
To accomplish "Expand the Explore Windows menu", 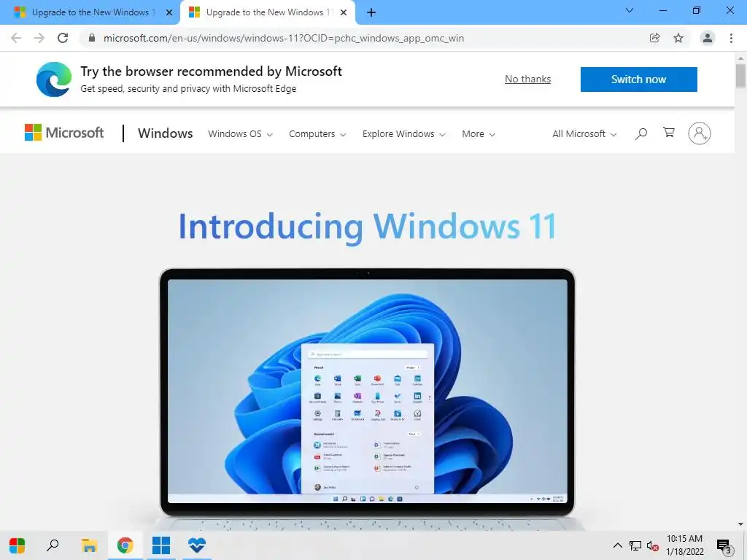I will [x=403, y=134].
